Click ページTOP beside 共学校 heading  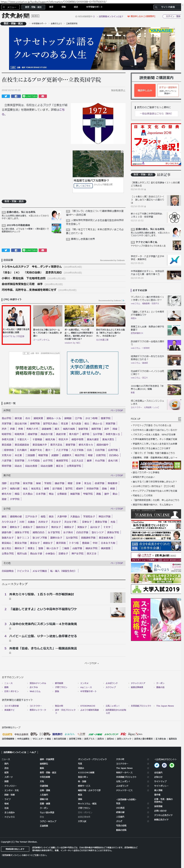point(117,411)
